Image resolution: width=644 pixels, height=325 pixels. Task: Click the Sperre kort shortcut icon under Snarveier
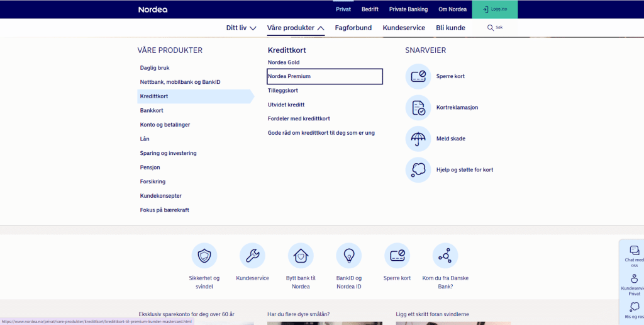[x=418, y=76]
